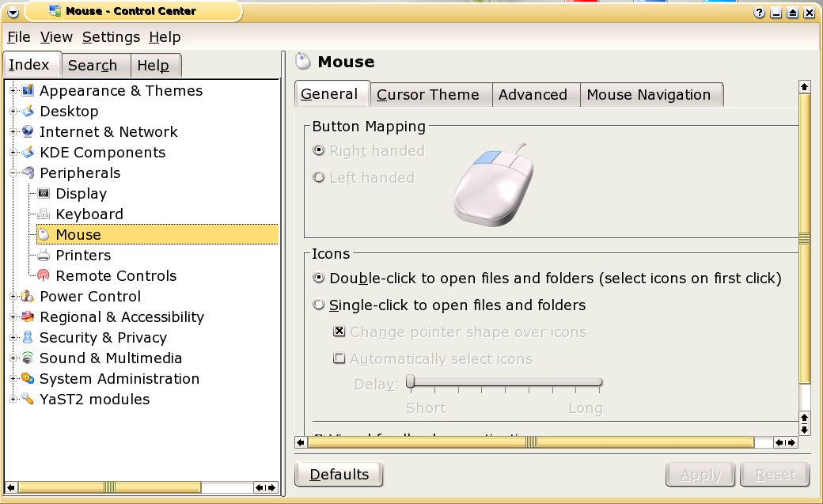Viewport: 823px width, 504px height.
Task: Open the Settings menu
Action: 111,36
